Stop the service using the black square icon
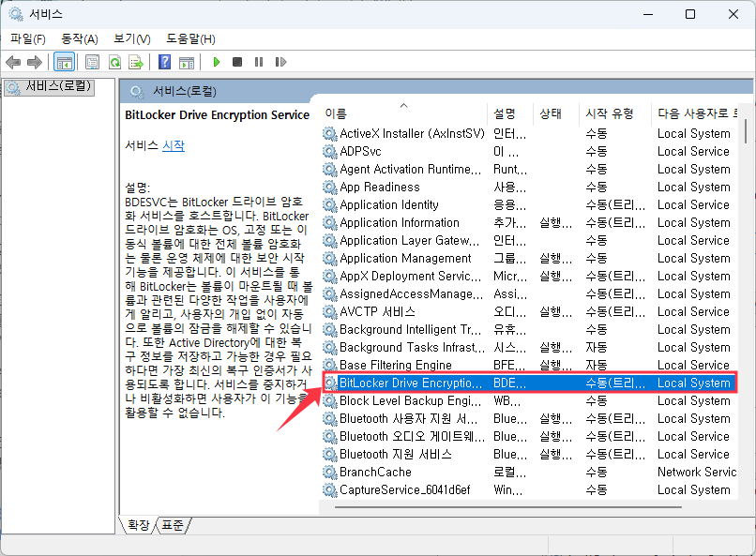756x556 pixels. tap(236, 62)
